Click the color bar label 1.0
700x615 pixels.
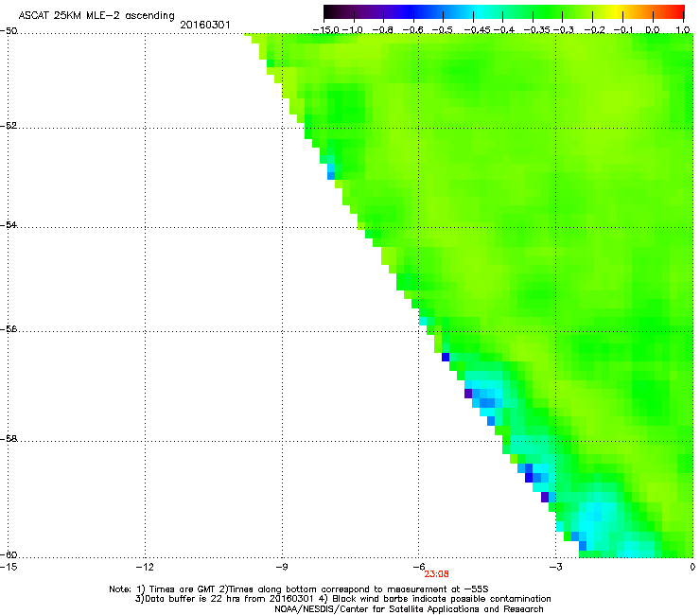point(683,30)
